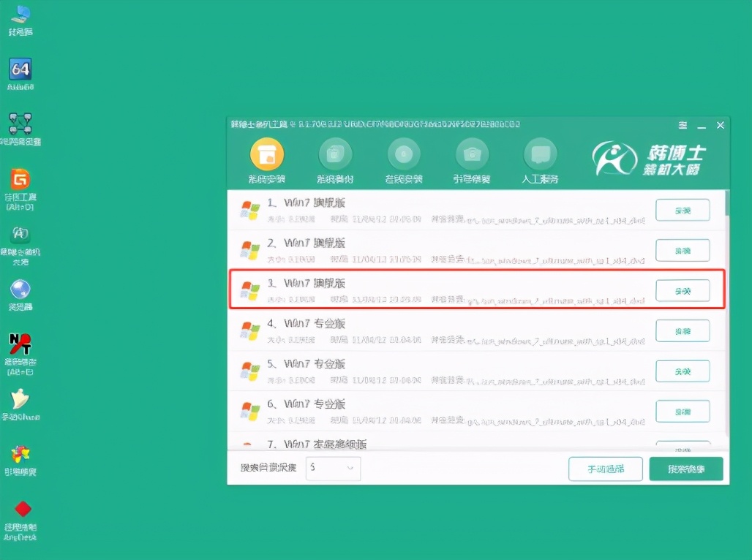This screenshot has width=752, height=560.
Task: Open the search depth dropdown
Action: (x=333, y=470)
